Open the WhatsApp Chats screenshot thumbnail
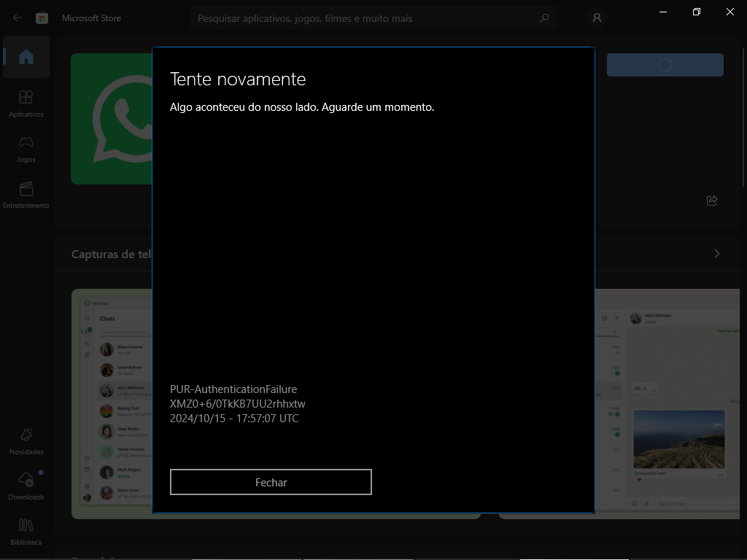The width and height of the screenshot is (747, 560). [112, 404]
